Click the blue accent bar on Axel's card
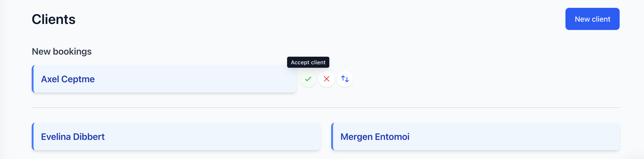Image resolution: width=644 pixels, height=159 pixels. [33, 79]
